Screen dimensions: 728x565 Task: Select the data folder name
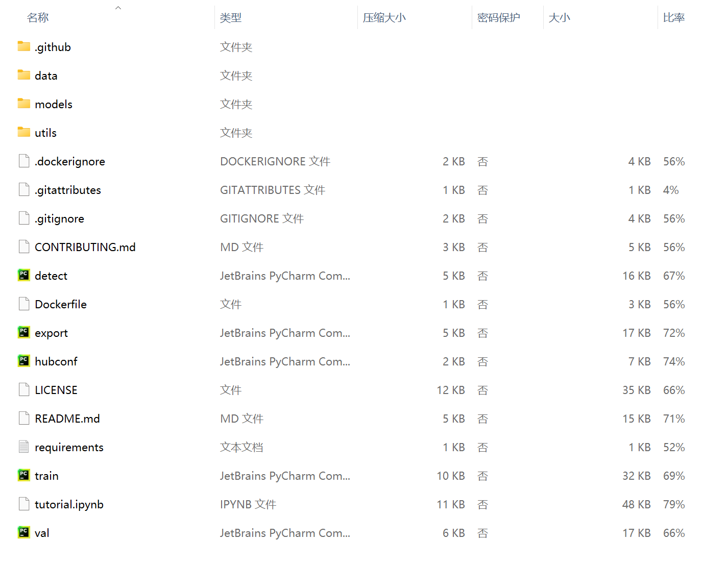46,76
